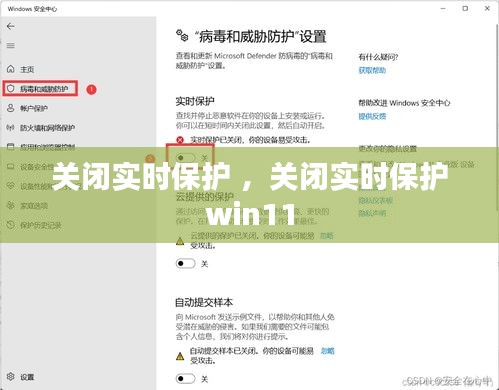Open the 获取帮助 link
Screen dimensions: 499x390
point(372,70)
